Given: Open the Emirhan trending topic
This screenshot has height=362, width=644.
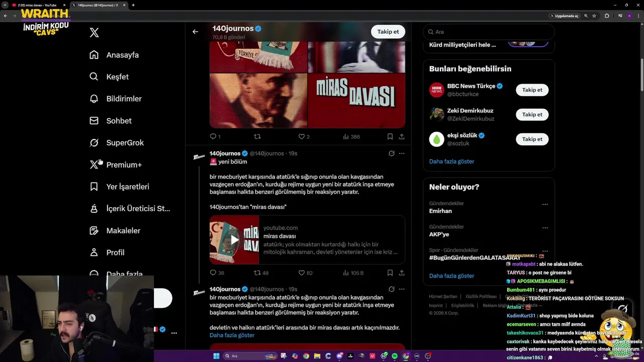Looking at the screenshot, I should 440,211.
